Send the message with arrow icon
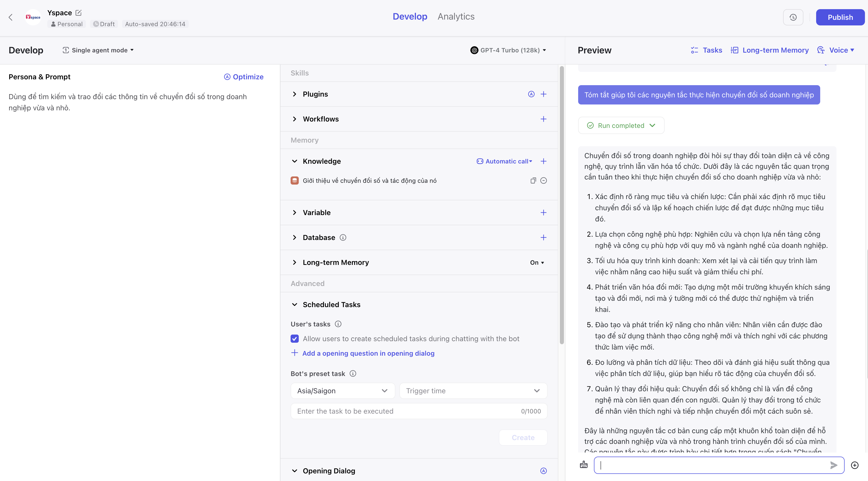This screenshot has height=481, width=868. (834, 465)
